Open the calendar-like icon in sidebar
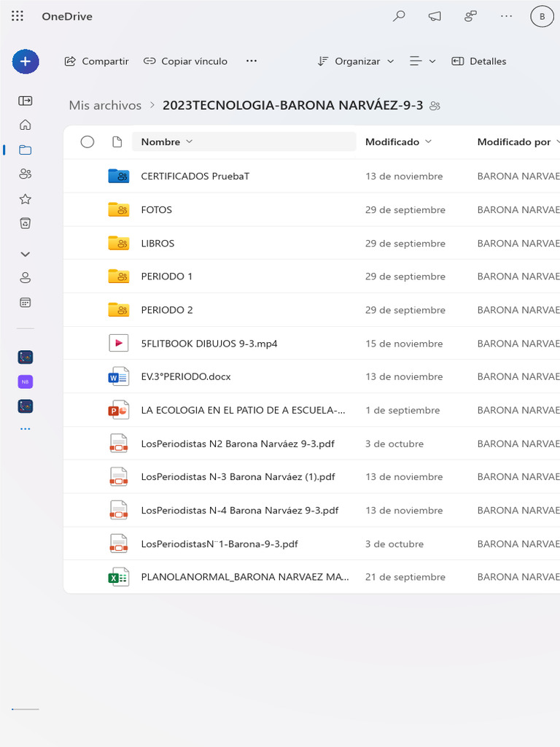The image size is (560, 747). (26, 303)
